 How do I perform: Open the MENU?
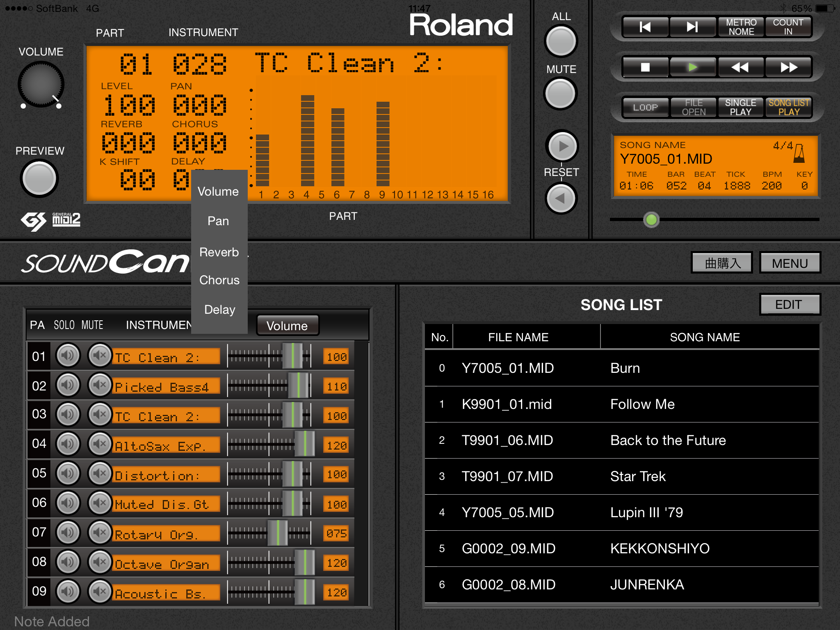click(790, 262)
